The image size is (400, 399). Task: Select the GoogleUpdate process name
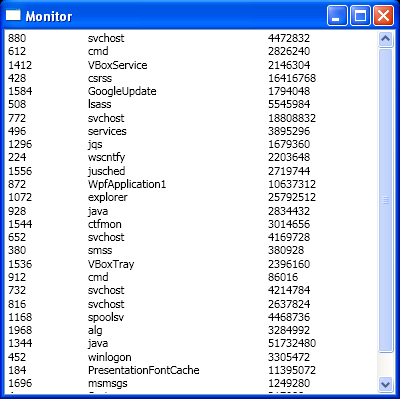122,91
